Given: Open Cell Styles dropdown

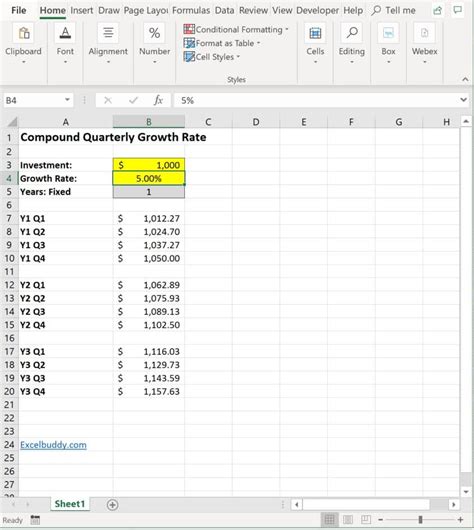Looking at the screenshot, I should 212,57.
